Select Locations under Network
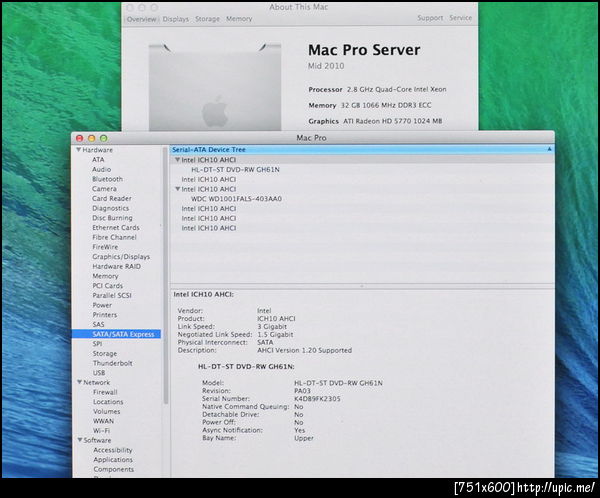This screenshot has width=600, height=498. tap(108, 402)
